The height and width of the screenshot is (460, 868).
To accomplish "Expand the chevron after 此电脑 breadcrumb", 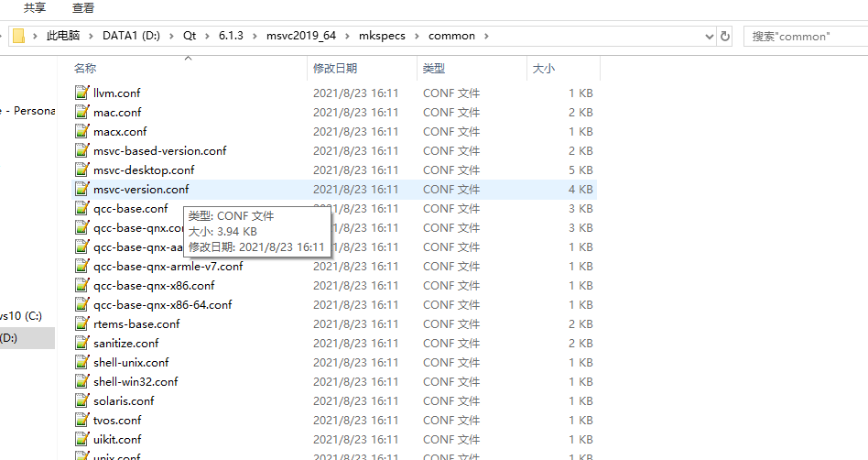I will [x=91, y=36].
